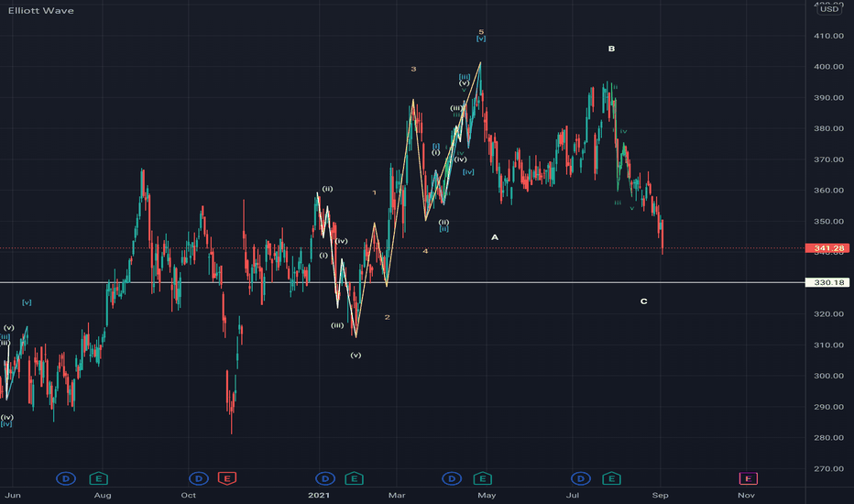Open the dividend marker above the 2021 label
This screenshot has width=854, height=504.
click(325, 479)
